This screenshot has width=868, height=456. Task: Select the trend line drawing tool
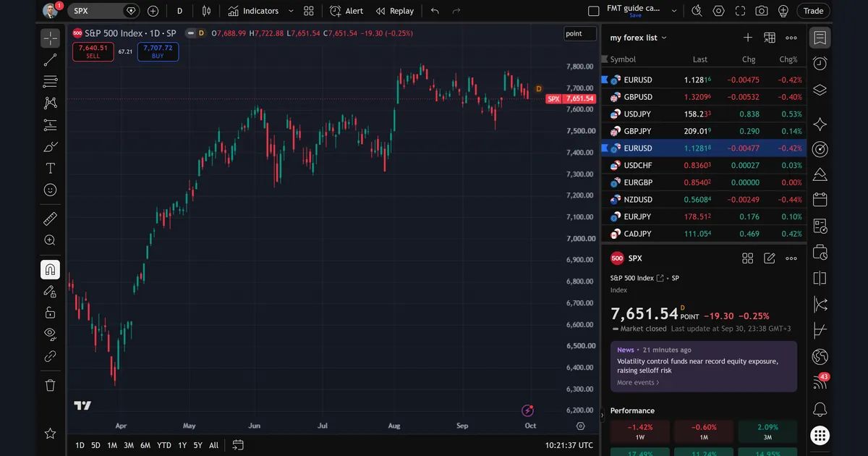pyautogui.click(x=50, y=60)
